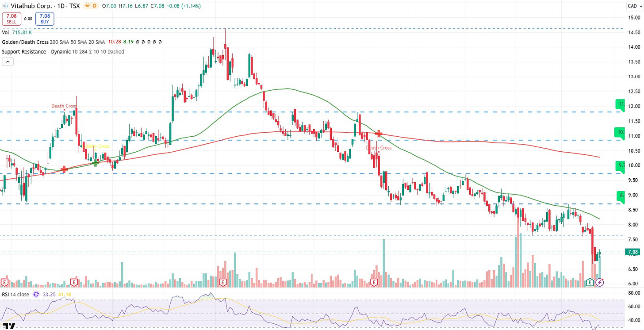Click the 715.81K volume value
644x330 pixels.
point(23,32)
